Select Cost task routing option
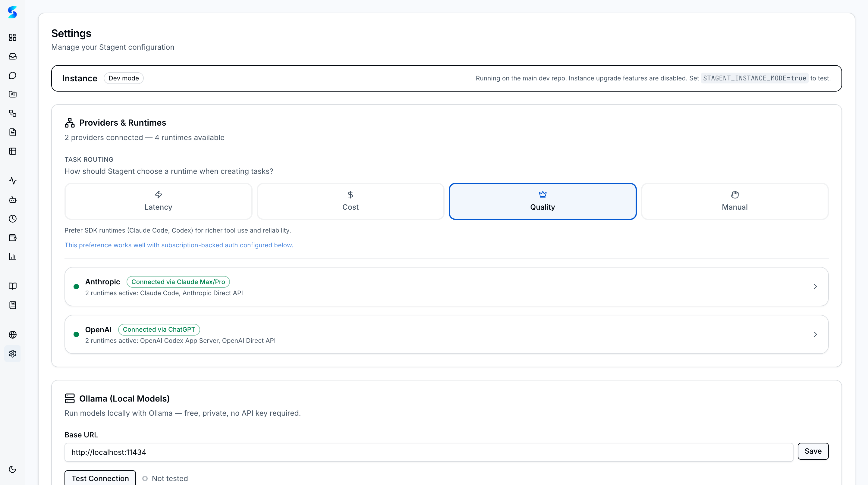Viewport: 868px width, 485px height. [x=351, y=202]
